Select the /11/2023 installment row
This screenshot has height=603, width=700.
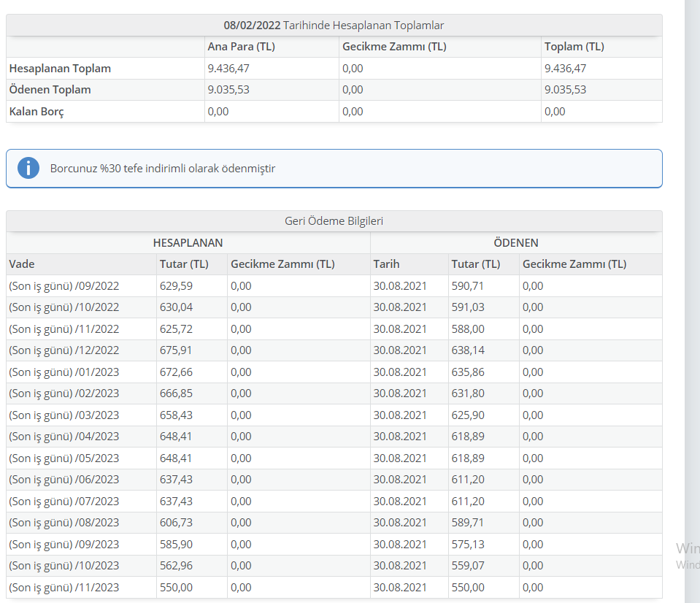tap(334, 588)
